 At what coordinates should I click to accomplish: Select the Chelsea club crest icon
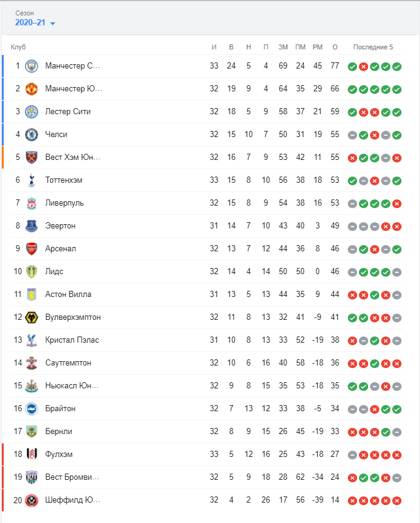click(31, 135)
